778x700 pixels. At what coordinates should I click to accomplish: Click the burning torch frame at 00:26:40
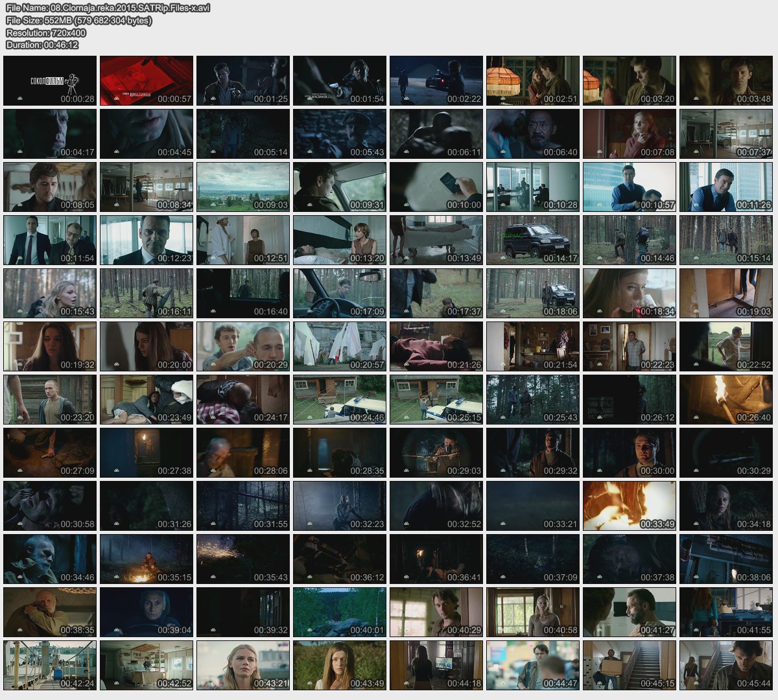coord(726,399)
